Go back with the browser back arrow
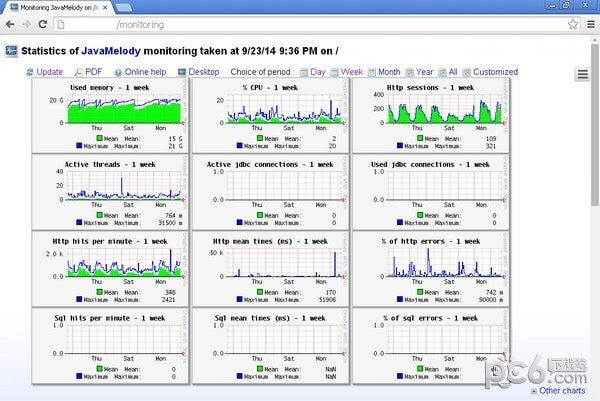 click(x=10, y=24)
